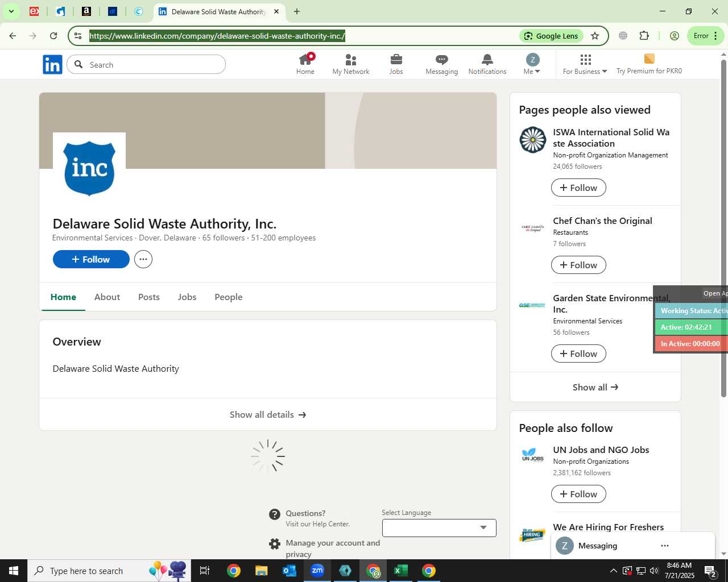Click the Delaware Solid Waste company logo
This screenshot has height=582, width=728.
pos(89,169)
